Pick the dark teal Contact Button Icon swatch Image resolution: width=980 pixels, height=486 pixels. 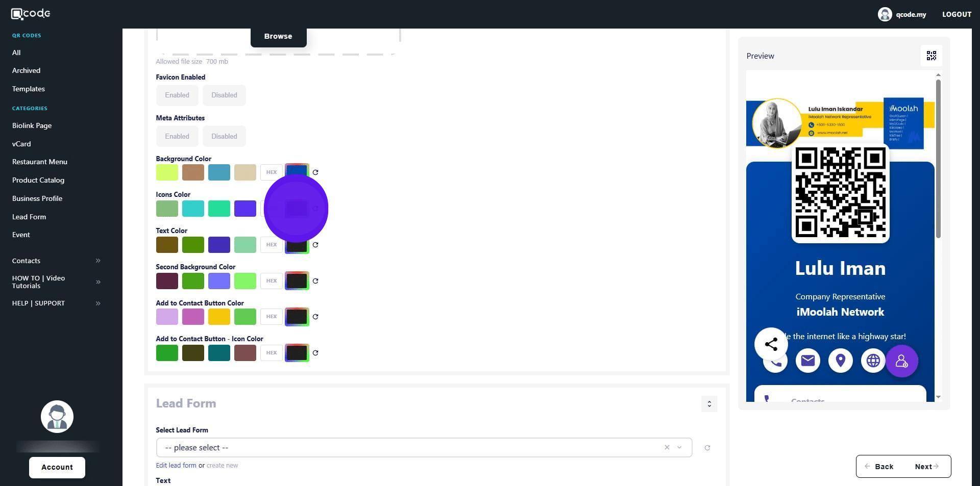[219, 353]
